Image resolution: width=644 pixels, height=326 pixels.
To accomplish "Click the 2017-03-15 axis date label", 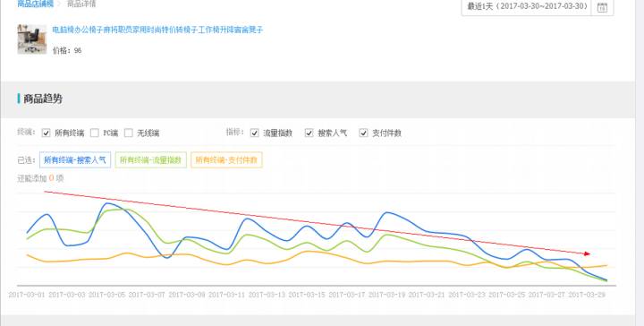I will click(307, 295).
